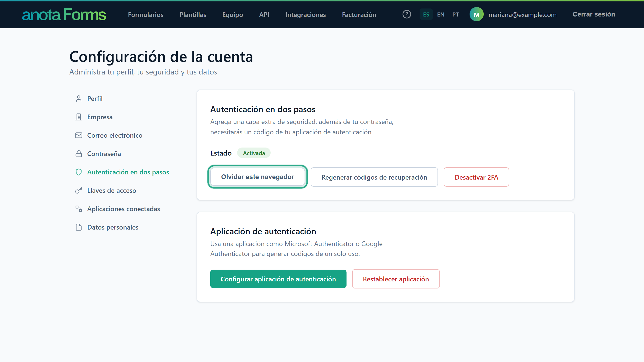
Task: Click the green M user avatar
Action: point(476,15)
